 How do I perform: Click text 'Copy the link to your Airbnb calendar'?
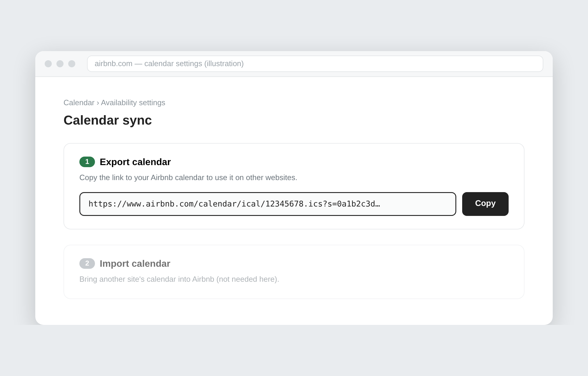[x=142, y=177]
